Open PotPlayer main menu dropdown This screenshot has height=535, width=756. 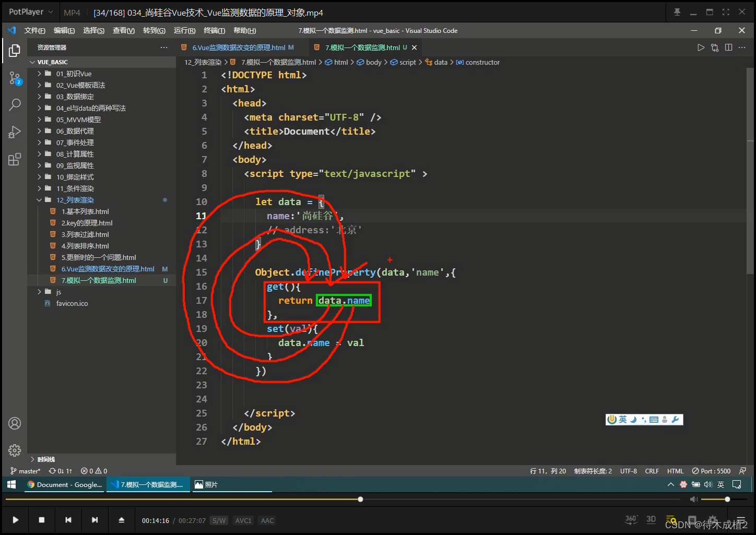pos(31,12)
